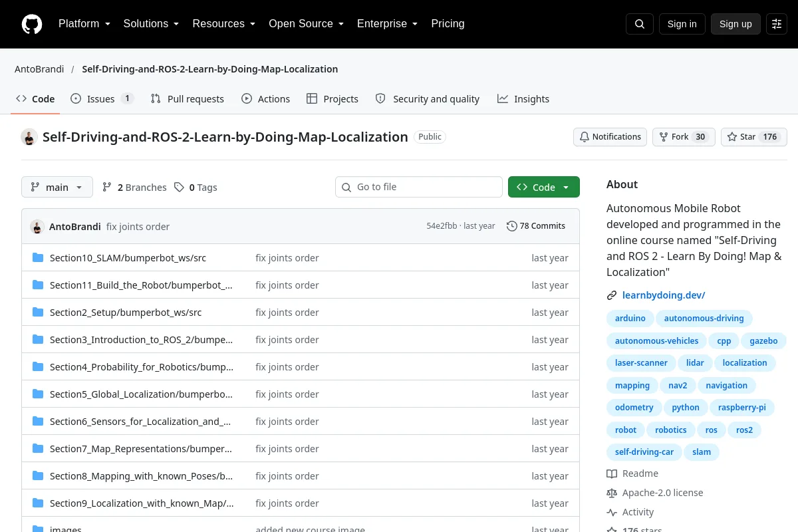The image size is (798, 532).
Task: Select the ros2 topic tag
Action: [745, 430]
